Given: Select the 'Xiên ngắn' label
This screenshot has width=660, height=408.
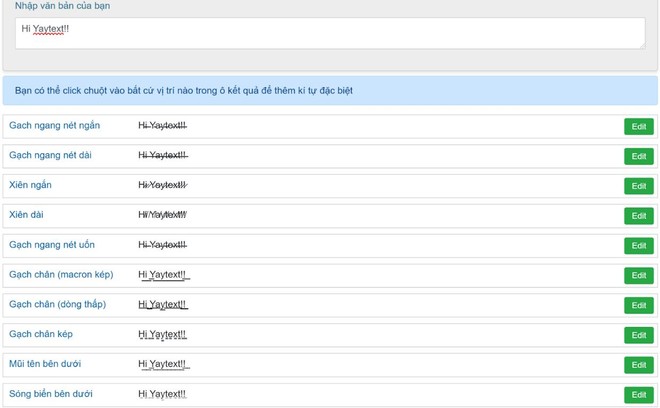Looking at the screenshot, I should [30, 185].
